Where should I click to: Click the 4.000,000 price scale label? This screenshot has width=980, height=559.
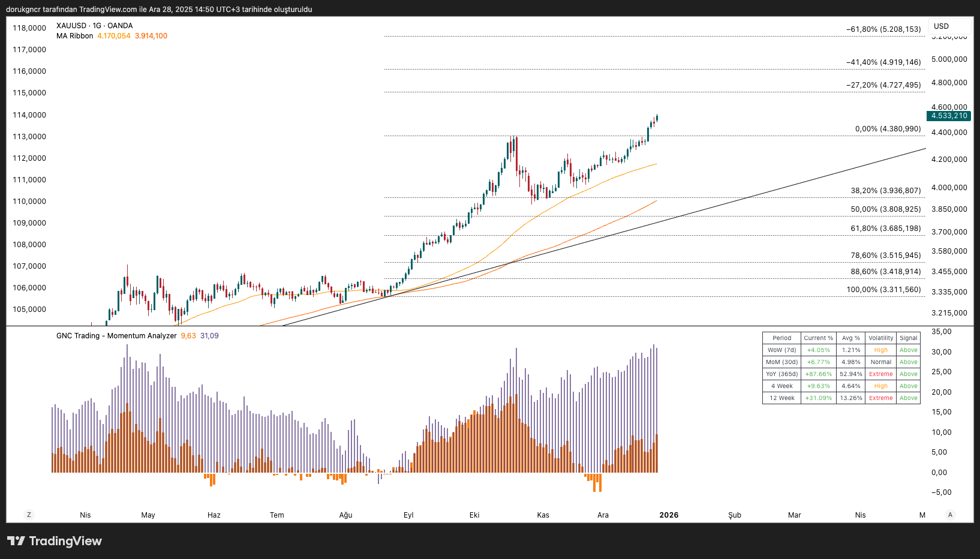(949, 188)
